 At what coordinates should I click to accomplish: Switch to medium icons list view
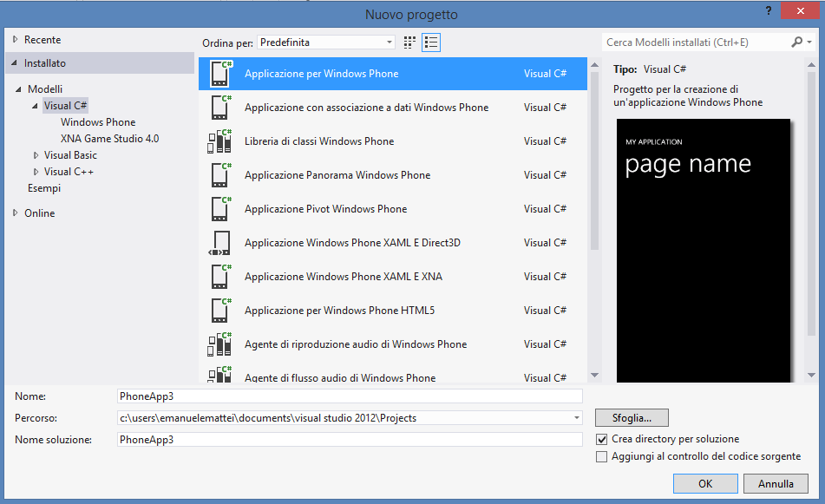coord(431,43)
